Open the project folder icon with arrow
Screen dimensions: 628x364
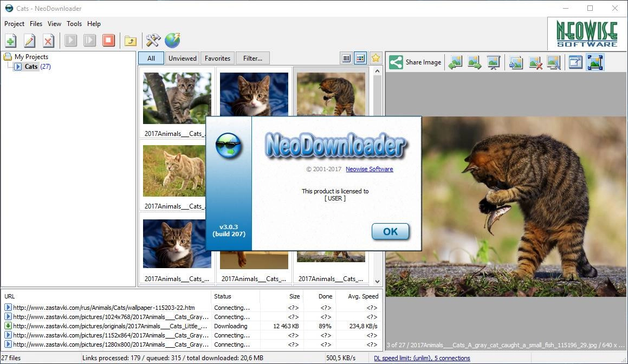pyautogui.click(x=131, y=41)
